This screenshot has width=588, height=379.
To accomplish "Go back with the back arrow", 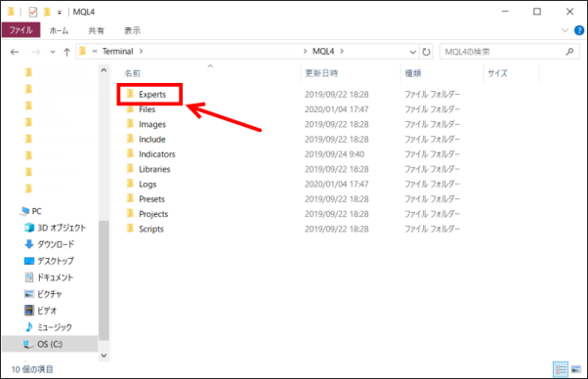I will [x=15, y=52].
